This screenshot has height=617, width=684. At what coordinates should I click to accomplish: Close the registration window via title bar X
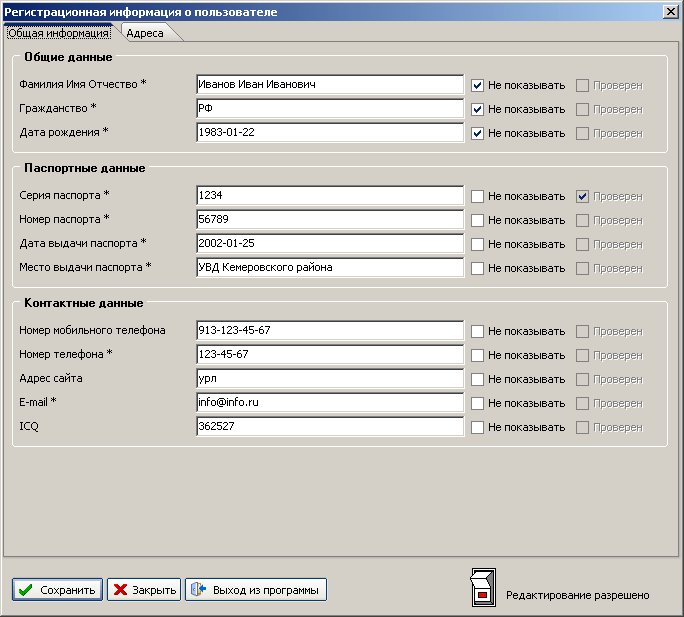tap(669, 11)
